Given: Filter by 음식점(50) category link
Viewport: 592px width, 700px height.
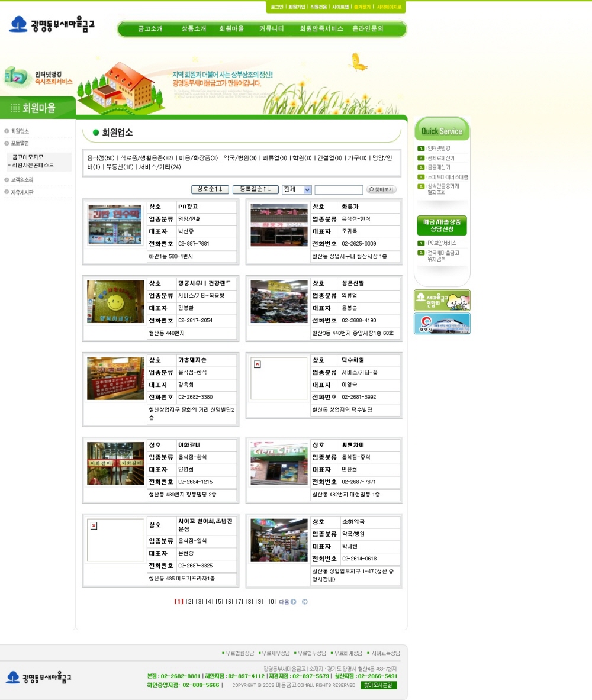Looking at the screenshot, I should coord(101,158).
